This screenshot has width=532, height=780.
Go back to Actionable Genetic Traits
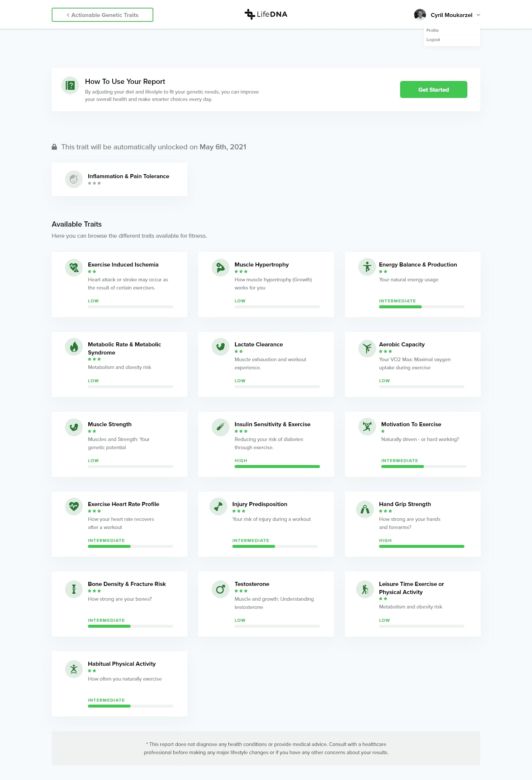[102, 15]
